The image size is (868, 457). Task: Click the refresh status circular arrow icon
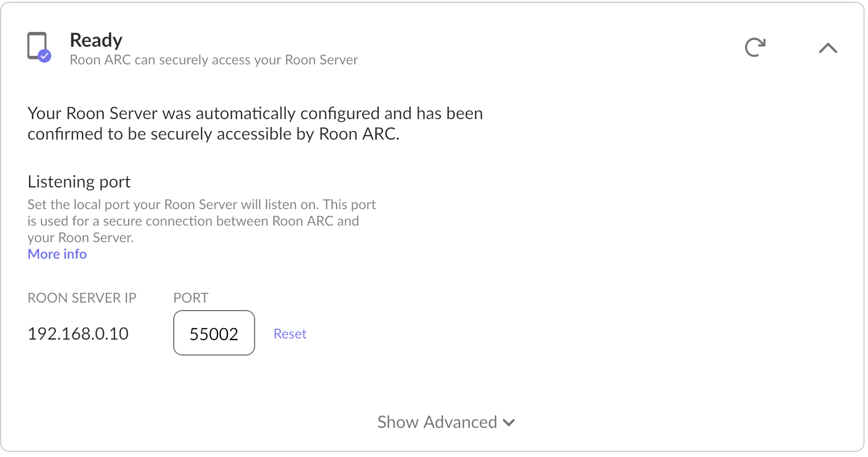755,47
